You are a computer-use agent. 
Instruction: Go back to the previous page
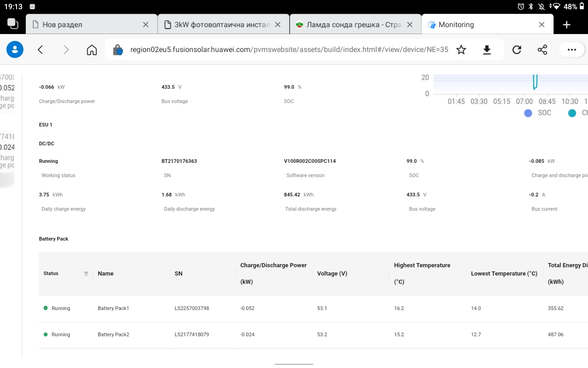click(x=40, y=50)
